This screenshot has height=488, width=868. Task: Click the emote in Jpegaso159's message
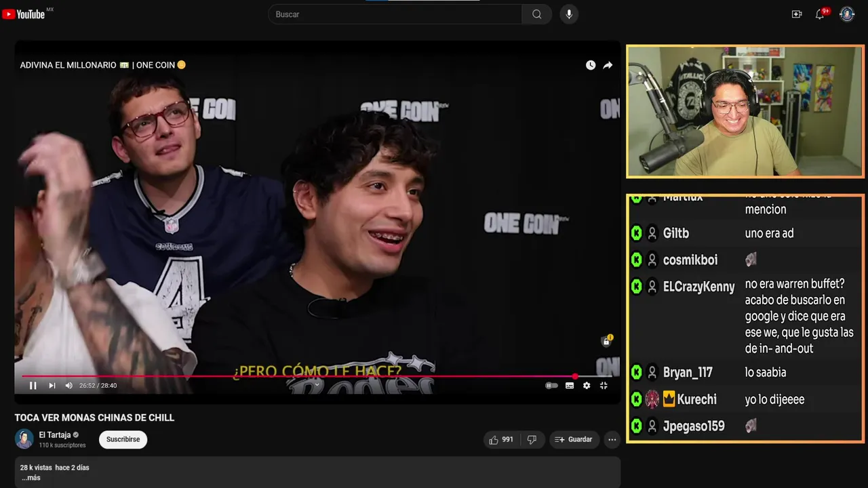click(x=751, y=426)
